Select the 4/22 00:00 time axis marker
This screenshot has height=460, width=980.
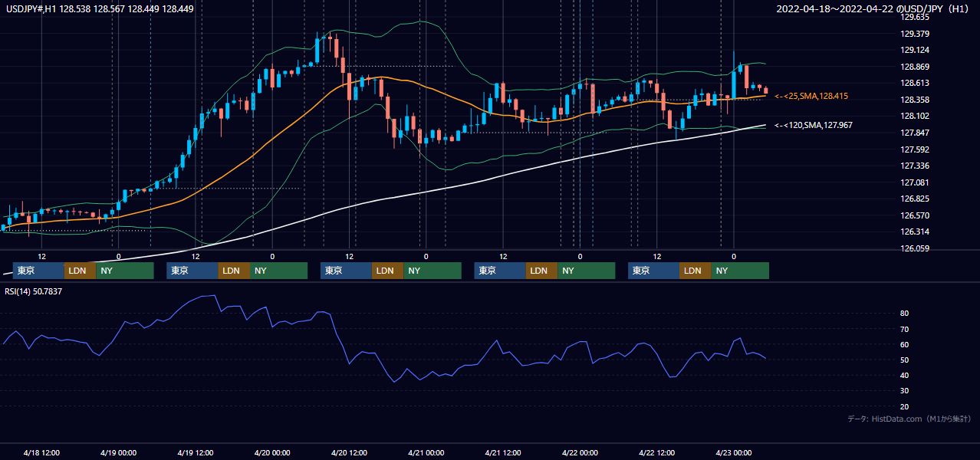(580, 453)
